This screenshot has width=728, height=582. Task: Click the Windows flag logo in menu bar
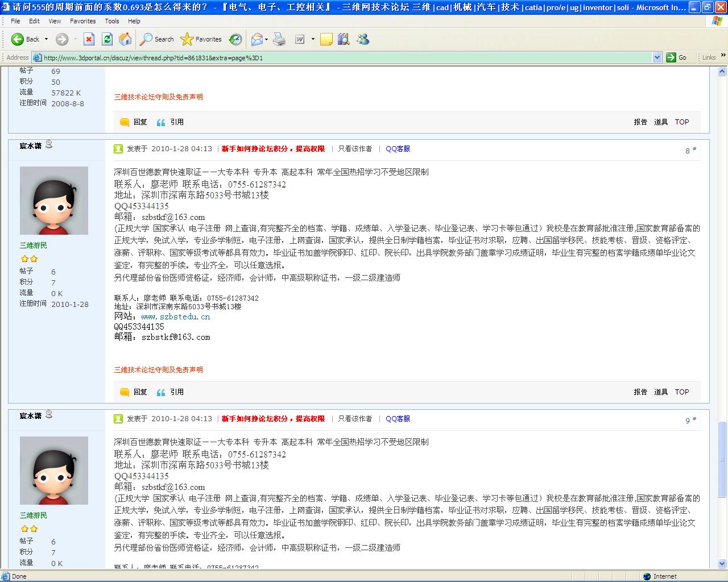coord(717,21)
